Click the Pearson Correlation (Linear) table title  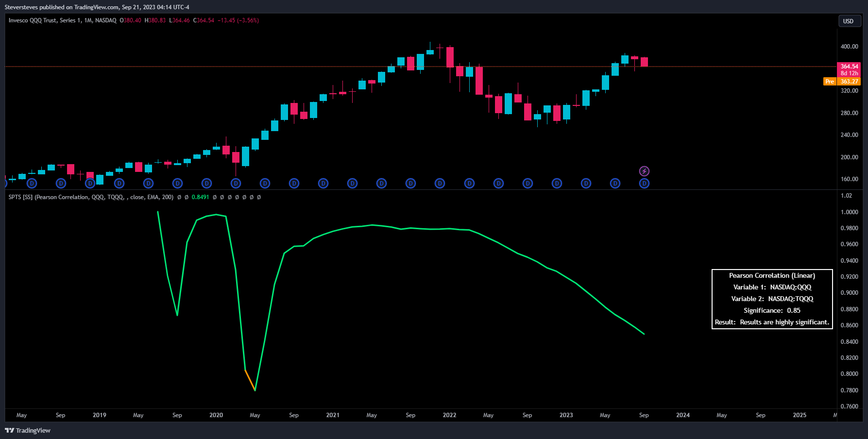click(772, 275)
